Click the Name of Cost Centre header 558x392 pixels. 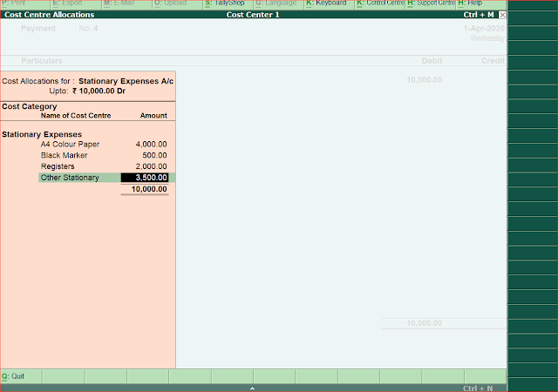tap(76, 116)
